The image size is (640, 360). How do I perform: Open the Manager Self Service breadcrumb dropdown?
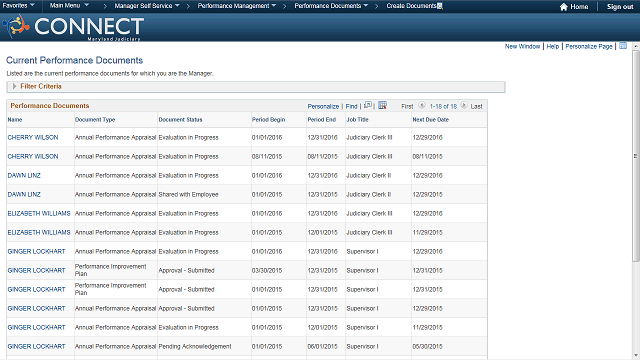(147, 6)
